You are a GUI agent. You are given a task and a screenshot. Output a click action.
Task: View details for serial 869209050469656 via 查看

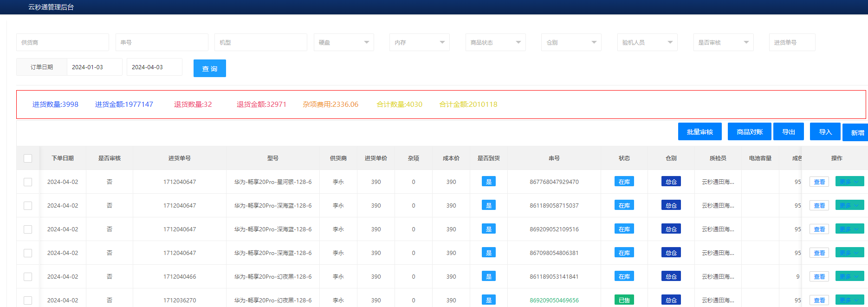pyautogui.click(x=819, y=300)
